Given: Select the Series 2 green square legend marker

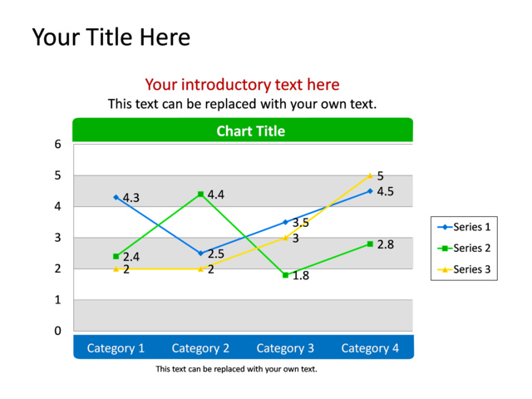Looking at the screenshot, I should (445, 249).
